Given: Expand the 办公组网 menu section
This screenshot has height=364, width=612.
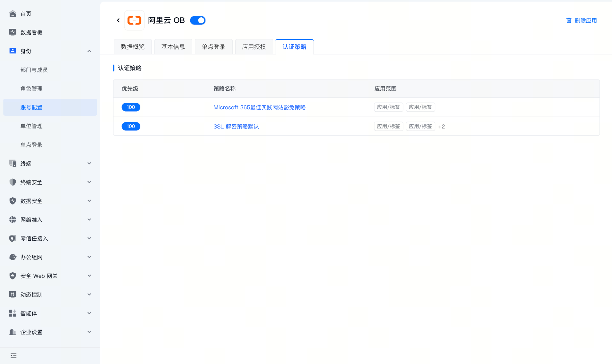Looking at the screenshot, I should coord(89,257).
